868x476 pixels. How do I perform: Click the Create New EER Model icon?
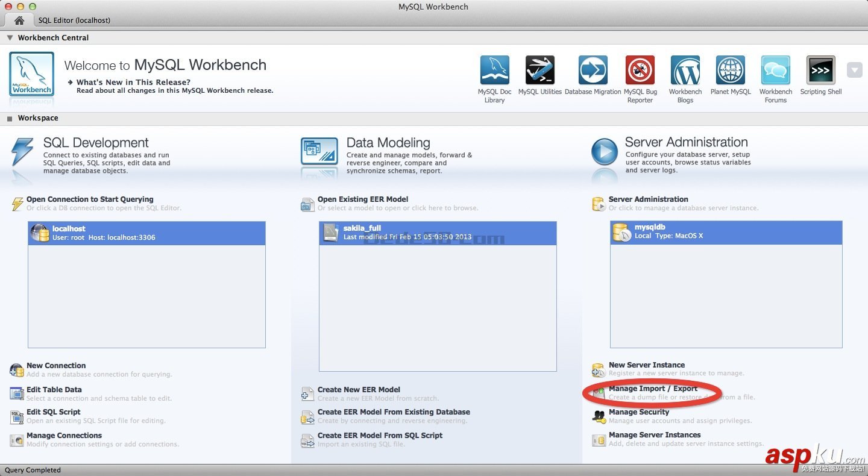(308, 394)
